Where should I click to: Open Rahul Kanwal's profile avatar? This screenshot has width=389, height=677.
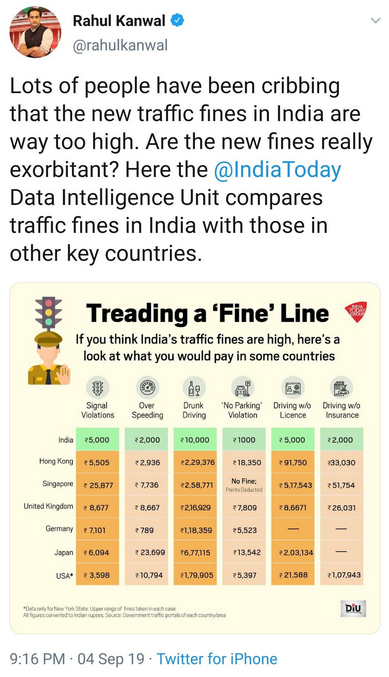pyautogui.click(x=35, y=32)
